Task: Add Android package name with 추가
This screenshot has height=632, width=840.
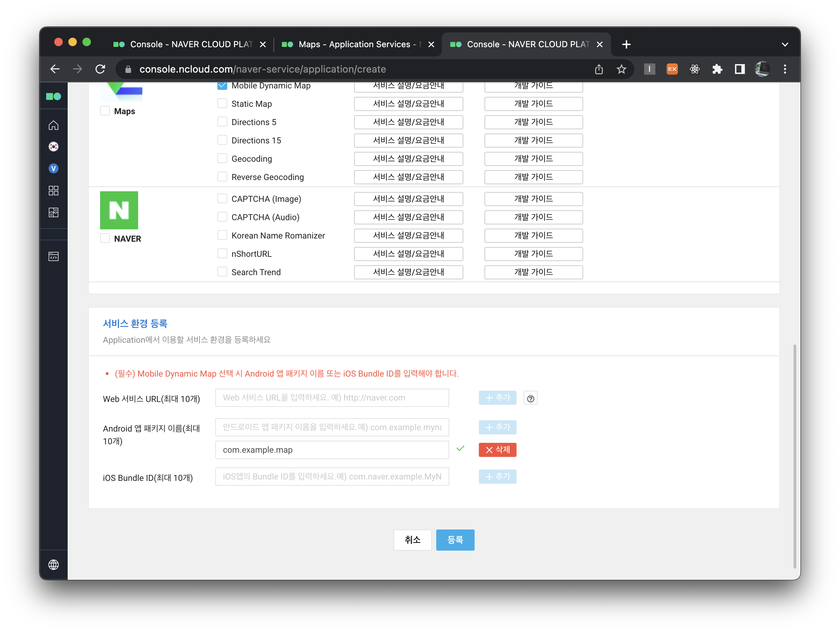Action: (498, 427)
